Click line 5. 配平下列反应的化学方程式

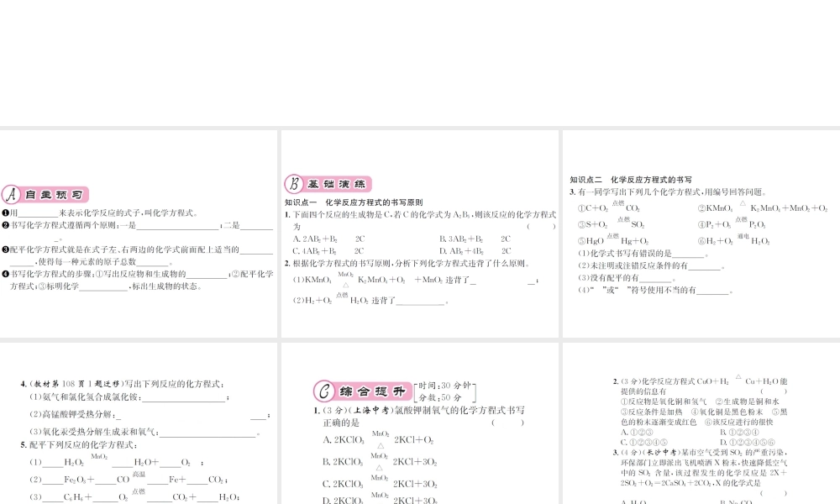79,445
